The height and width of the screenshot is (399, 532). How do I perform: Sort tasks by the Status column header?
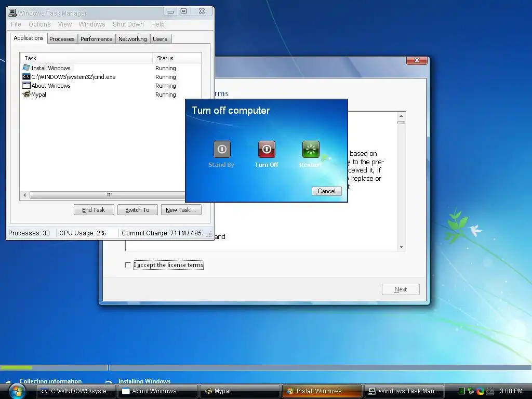177,58
